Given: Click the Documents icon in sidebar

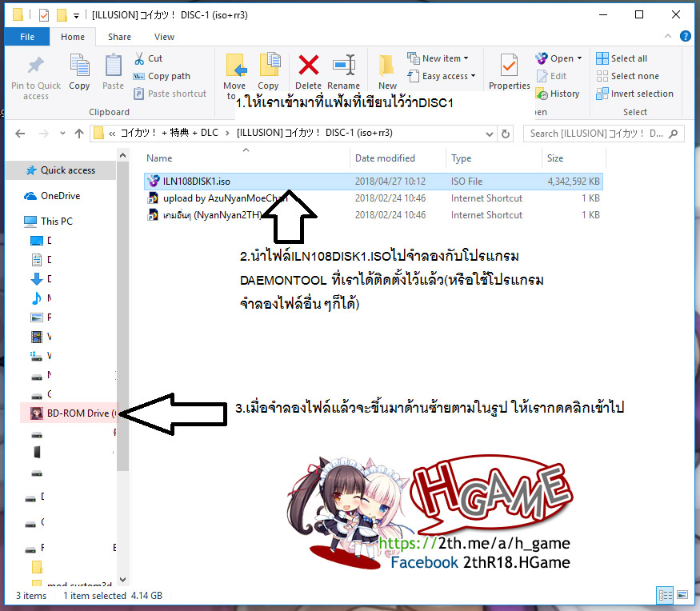Looking at the screenshot, I should (37, 259).
